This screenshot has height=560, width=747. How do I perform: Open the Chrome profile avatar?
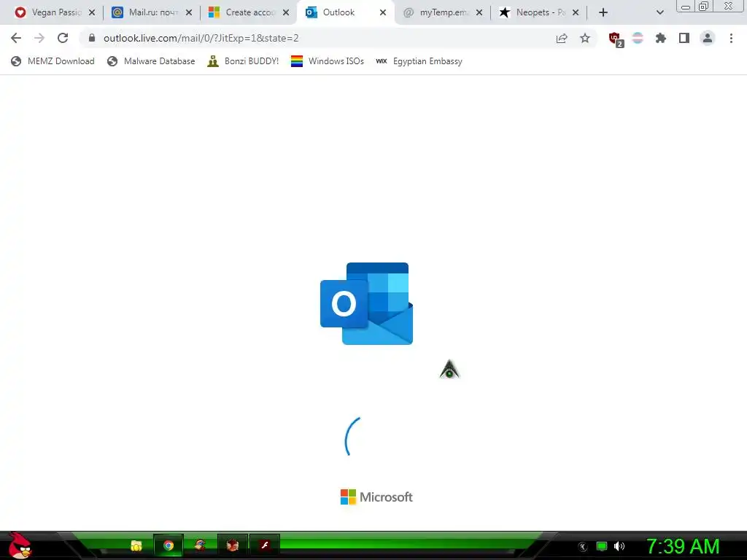click(x=708, y=38)
